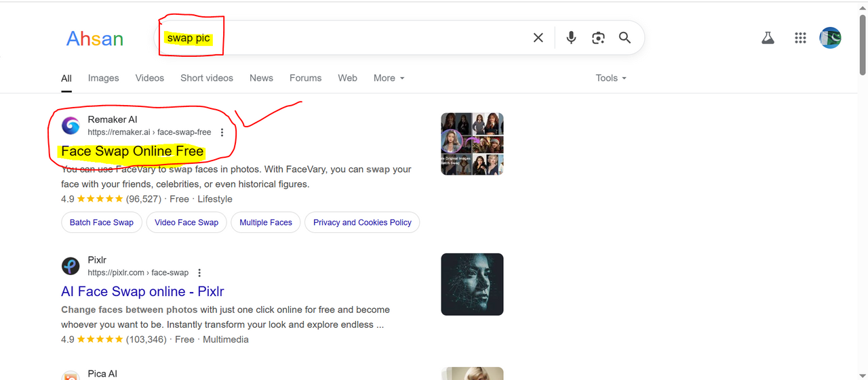This screenshot has height=380, width=868.
Task: Click the 'Remaker AI' site name
Action: (113, 120)
